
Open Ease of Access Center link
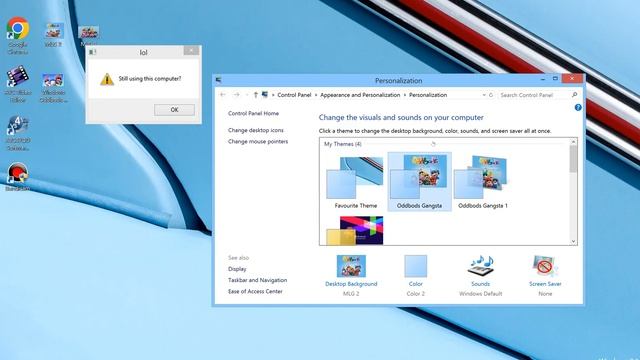255,291
